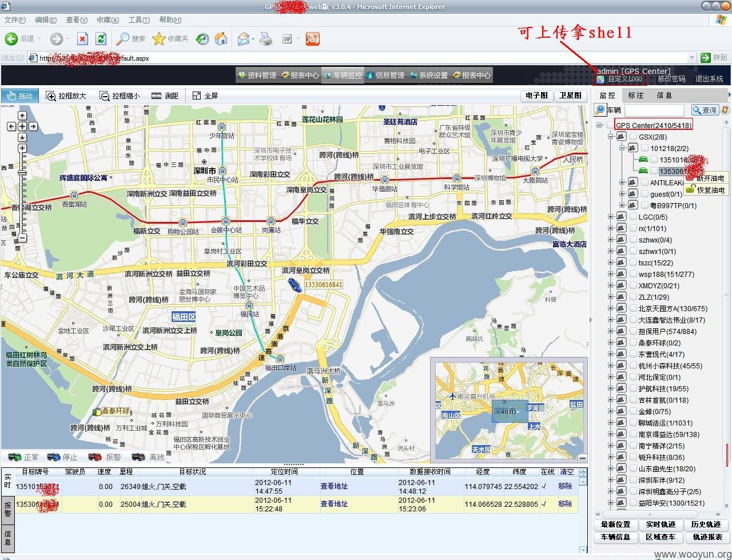The width and height of the screenshot is (732, 560).
Task: Click the 全屏 fullscreen tool
Action: pyautogui.click(x=205, y=96)
